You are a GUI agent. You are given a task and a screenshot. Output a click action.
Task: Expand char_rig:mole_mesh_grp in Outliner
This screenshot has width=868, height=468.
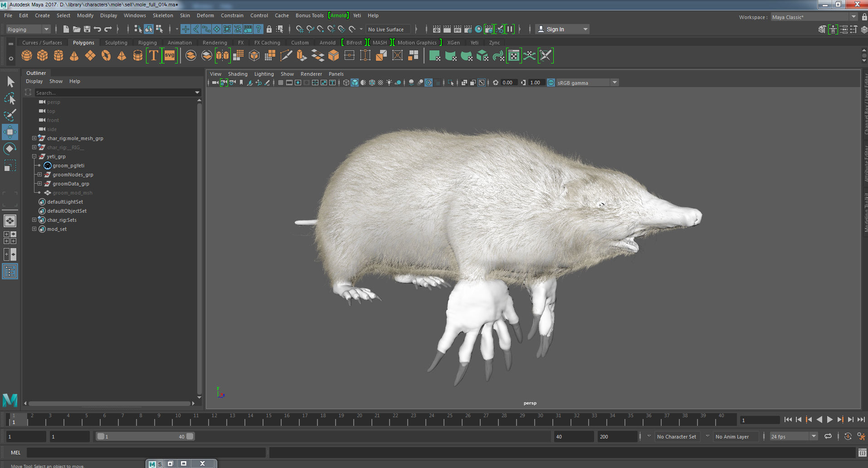tap(34, 138)
